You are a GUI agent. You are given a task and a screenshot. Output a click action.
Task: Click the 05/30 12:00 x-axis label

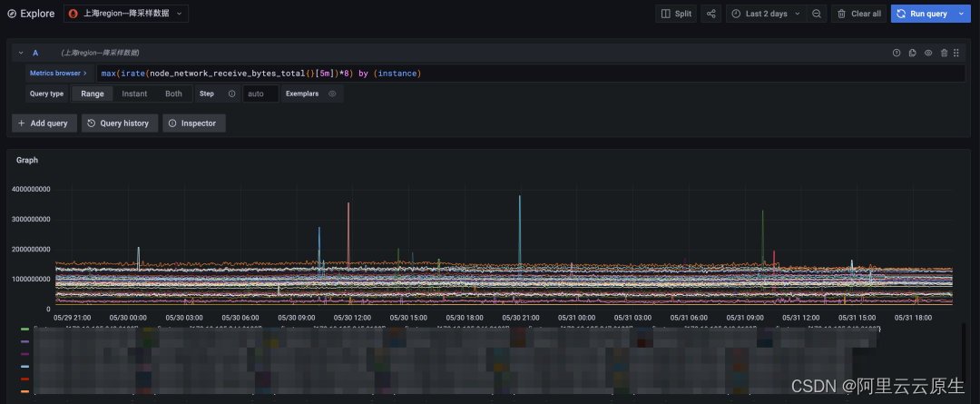pos(352,318)
